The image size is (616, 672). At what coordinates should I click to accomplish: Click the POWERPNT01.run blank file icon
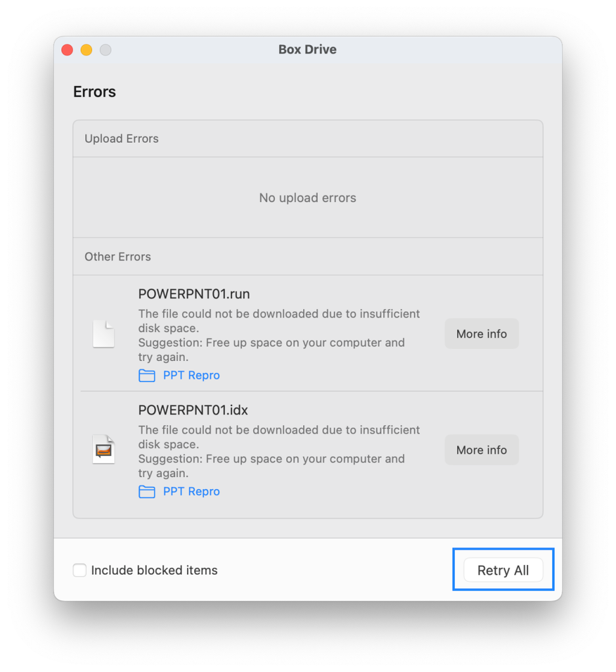(104, 333)
